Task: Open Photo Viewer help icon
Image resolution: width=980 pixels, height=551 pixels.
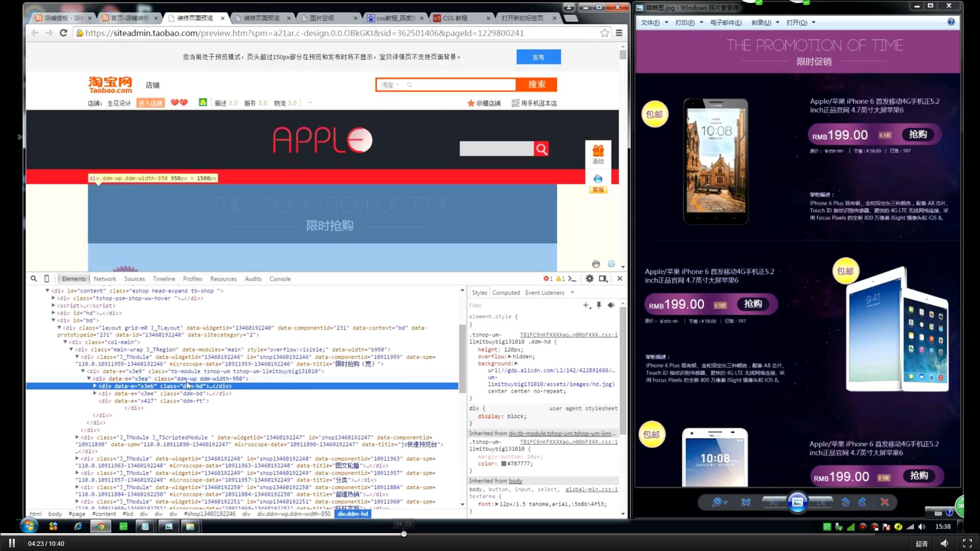Action: (951, 22)
